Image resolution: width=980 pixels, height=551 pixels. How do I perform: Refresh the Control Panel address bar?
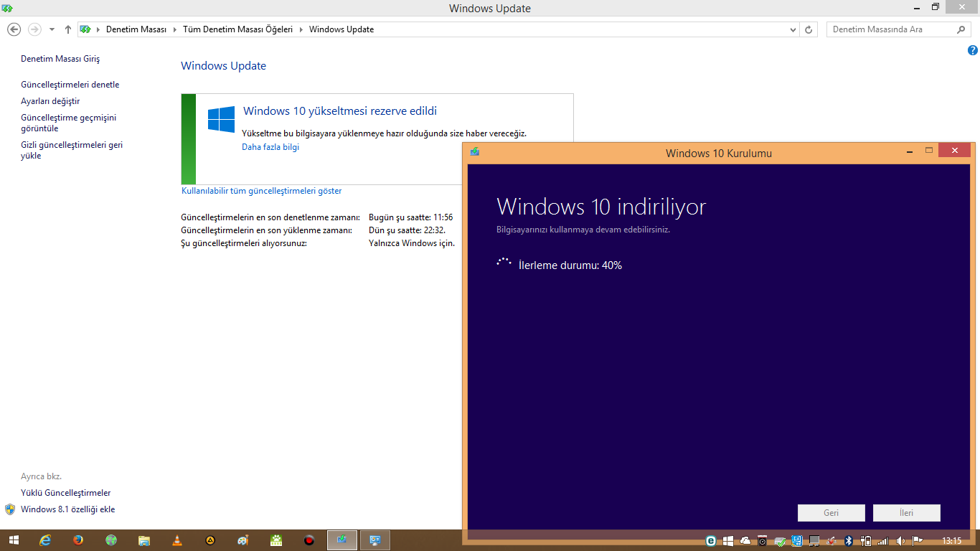pos(809,29)
